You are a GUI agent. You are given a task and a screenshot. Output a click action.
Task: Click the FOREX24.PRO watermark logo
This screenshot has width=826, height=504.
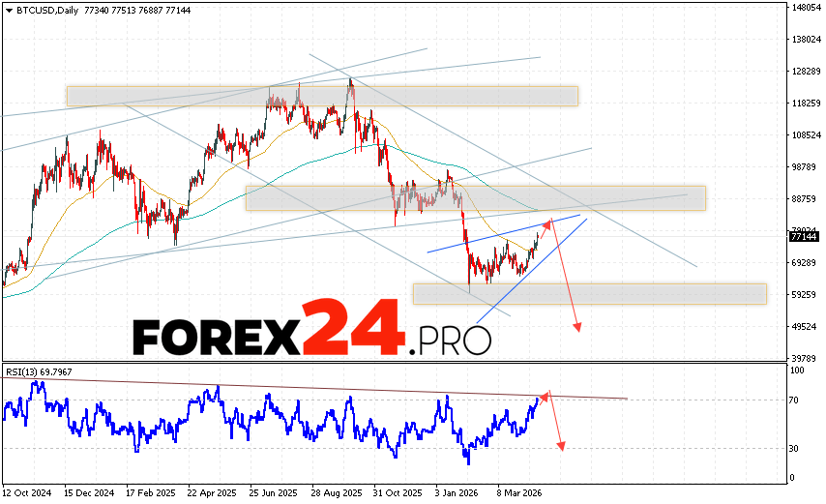[x=311, y=333]
